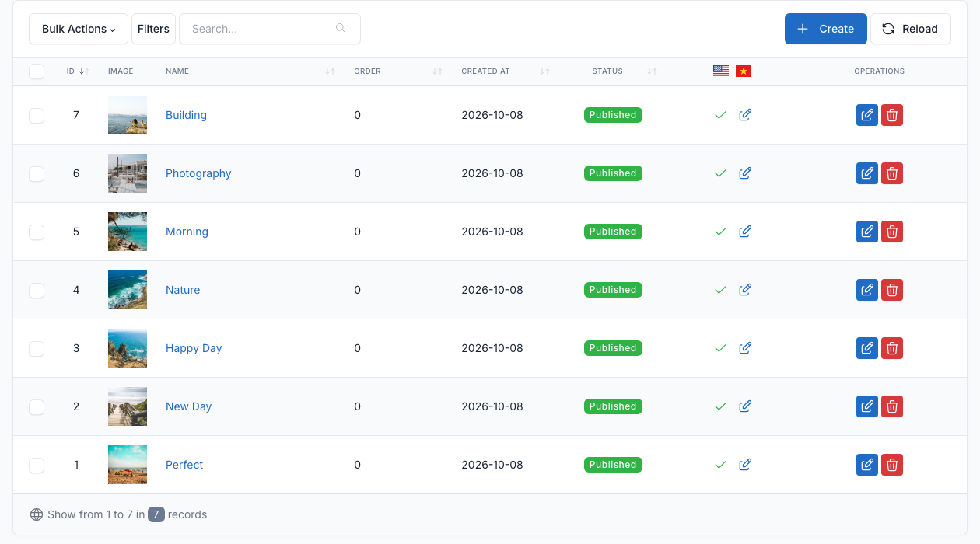This screenshot has height=544, width=980.
Task: Edit the New Day gallery row
Action: [x=867, y=406]
